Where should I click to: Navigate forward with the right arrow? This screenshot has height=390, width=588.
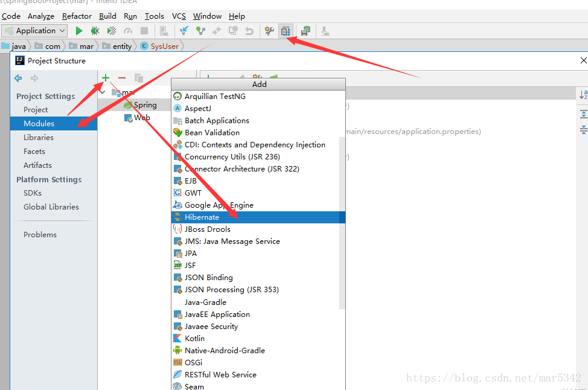pyautogui.click(x=34, y=78)
